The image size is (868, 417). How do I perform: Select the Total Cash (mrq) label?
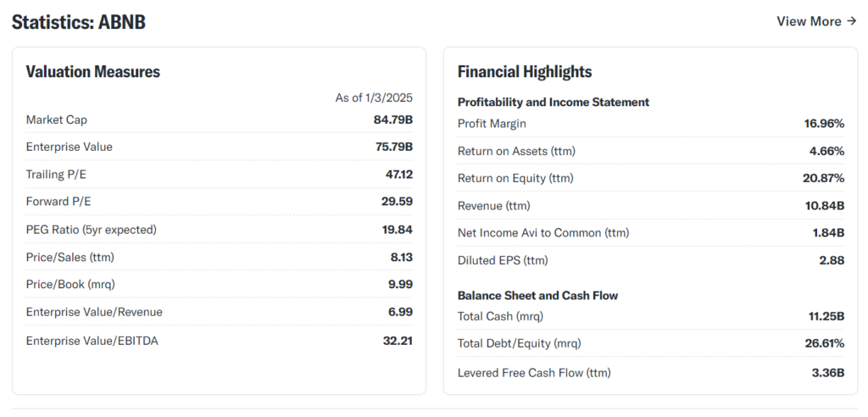tap(500, 317)
